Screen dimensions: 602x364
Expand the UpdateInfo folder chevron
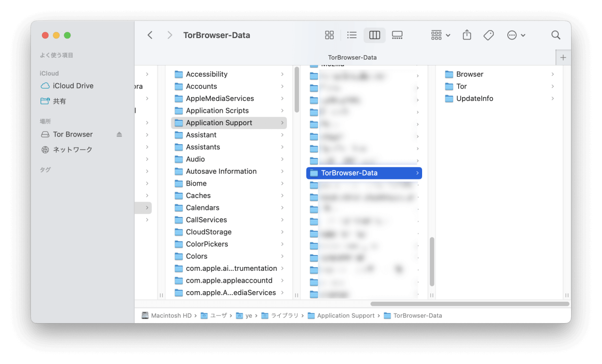553,98
